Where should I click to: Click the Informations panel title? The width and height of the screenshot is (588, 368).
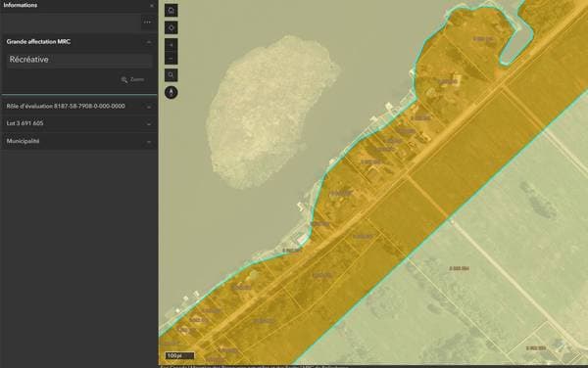[21, 5]
